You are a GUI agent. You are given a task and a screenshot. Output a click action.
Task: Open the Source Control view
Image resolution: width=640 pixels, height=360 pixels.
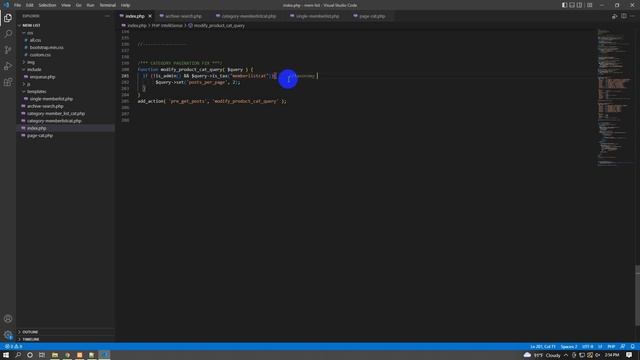point(8,50)
